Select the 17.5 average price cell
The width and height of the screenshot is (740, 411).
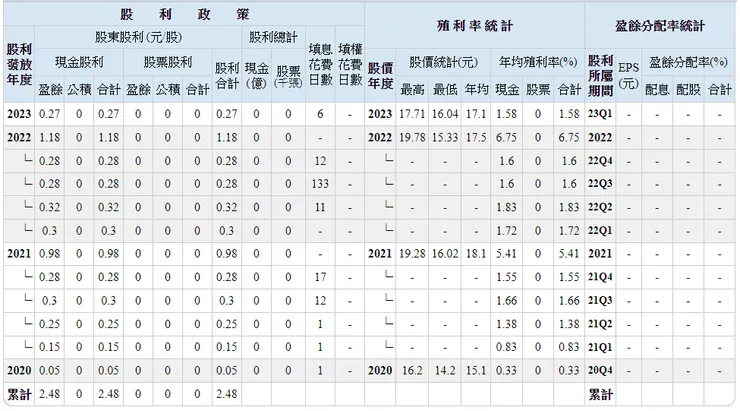click(x=476, y=137)
